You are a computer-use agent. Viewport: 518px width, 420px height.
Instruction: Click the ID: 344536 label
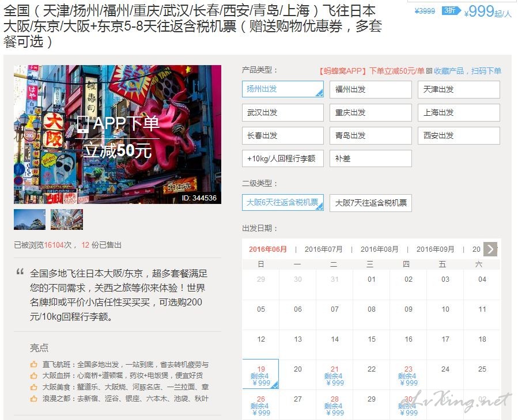199,198
